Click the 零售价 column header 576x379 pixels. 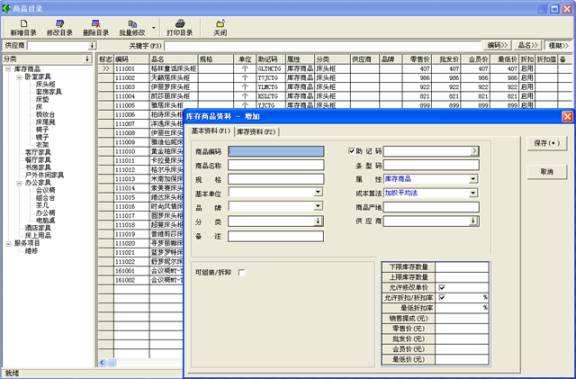[x=416, y=59]
